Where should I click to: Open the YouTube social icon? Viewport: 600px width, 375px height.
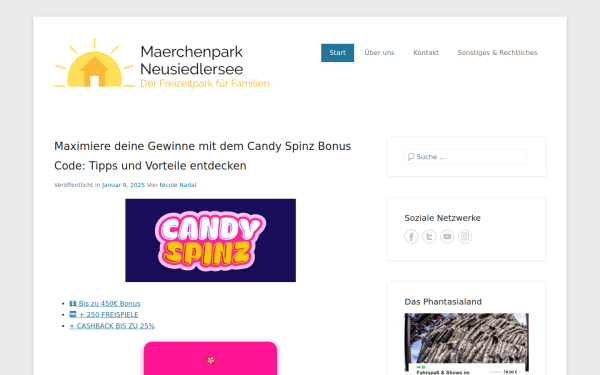447,236
